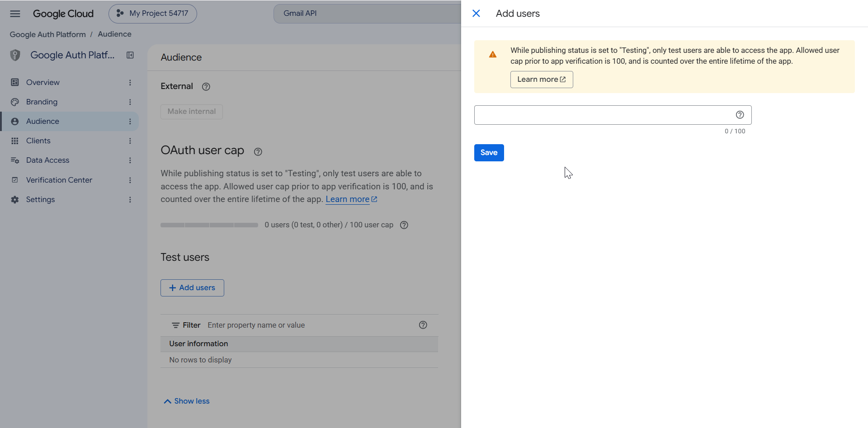Click the help icon next to External
This screenshot has width=868, height=428.
point(206,86)
